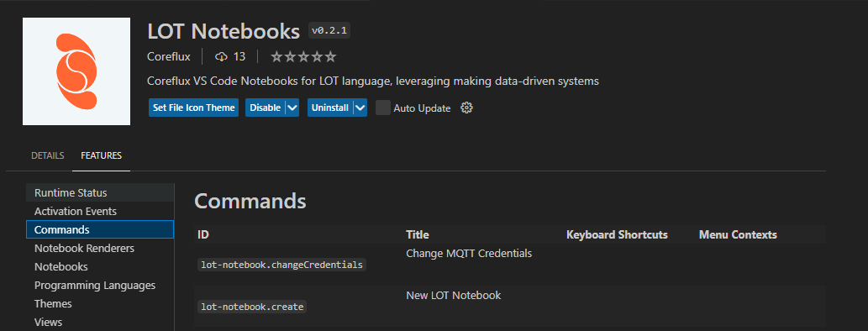This screenshot has width=868, height=331.
Task: Select Themes in the features list
Action: (100, 303)
